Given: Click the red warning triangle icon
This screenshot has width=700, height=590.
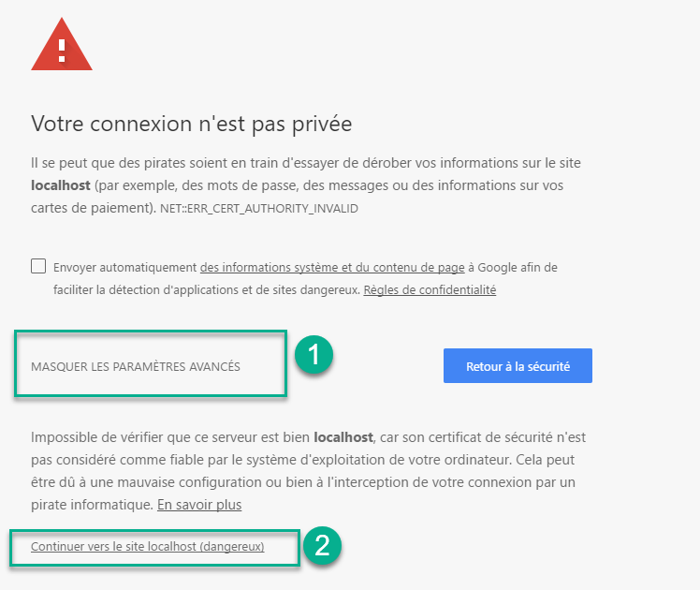Looking at the screenshot, I should [x=62, y=45].
